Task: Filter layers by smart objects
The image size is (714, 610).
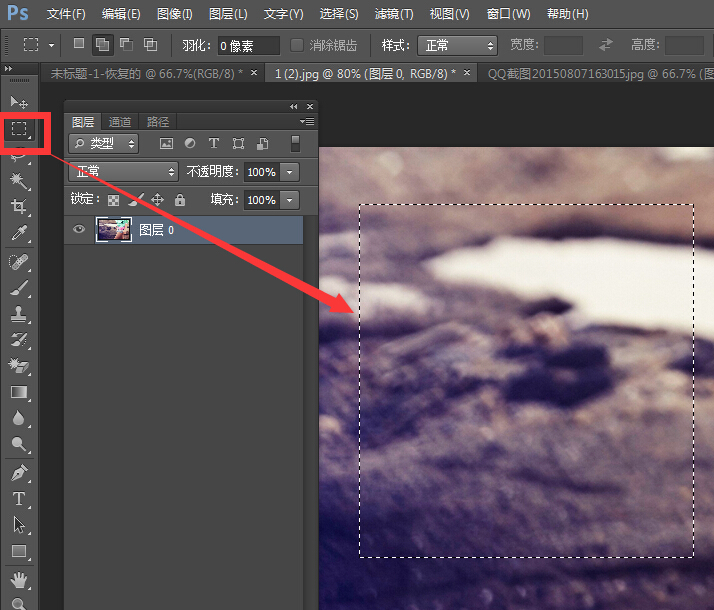Action: pos(263,144)
